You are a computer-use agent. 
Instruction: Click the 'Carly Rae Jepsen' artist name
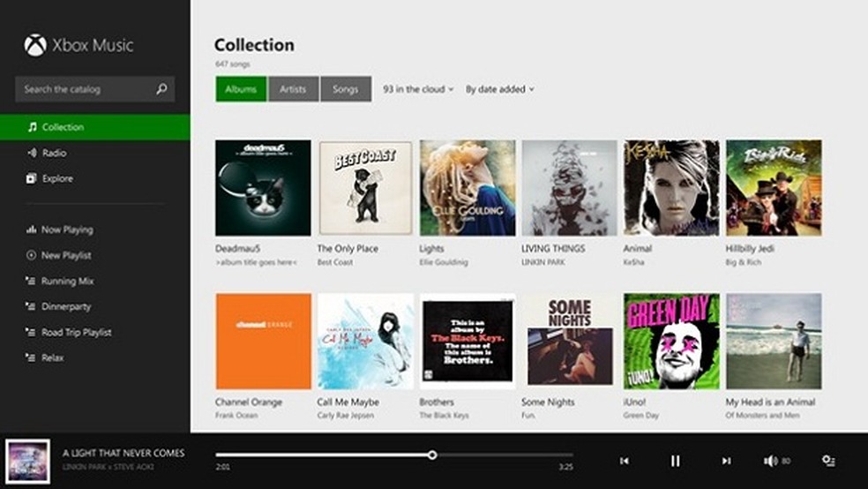tap(346, 415)
